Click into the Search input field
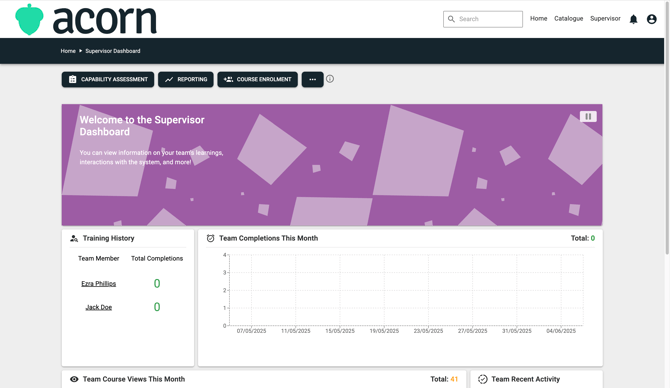The height and width of the screenshot is (388, 670). (483, 19)
